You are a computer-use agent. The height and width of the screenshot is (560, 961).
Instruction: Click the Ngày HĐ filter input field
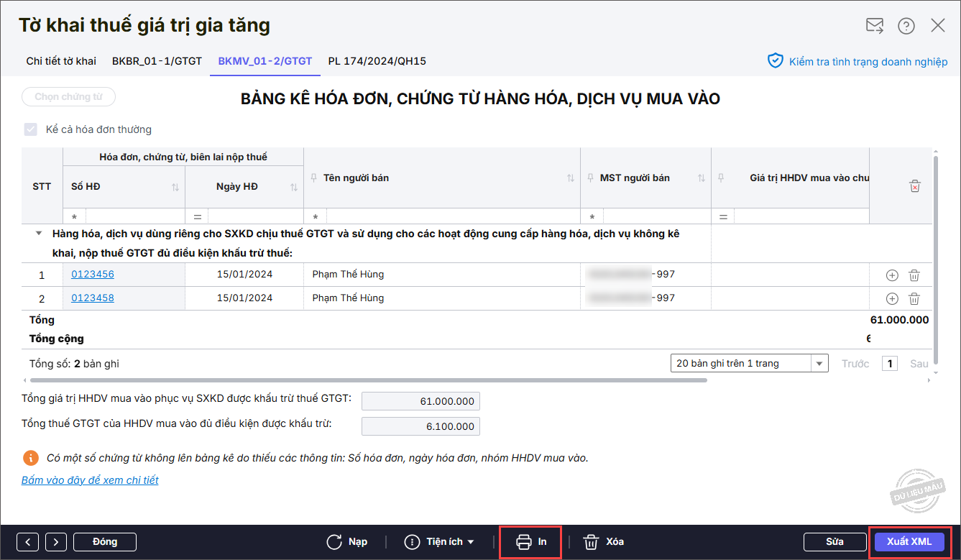[255, 216]
